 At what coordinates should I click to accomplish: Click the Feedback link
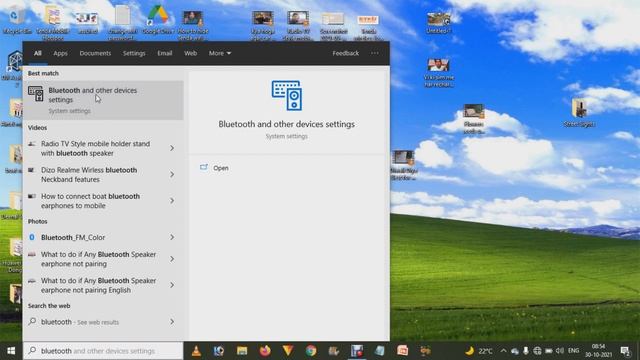click(x=345, y=53)
